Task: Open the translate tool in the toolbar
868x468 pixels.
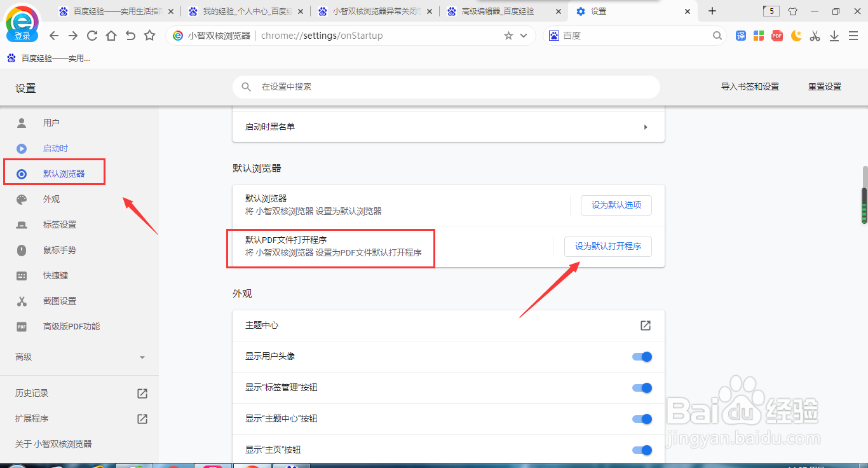Action: click(x=740, y=36)
